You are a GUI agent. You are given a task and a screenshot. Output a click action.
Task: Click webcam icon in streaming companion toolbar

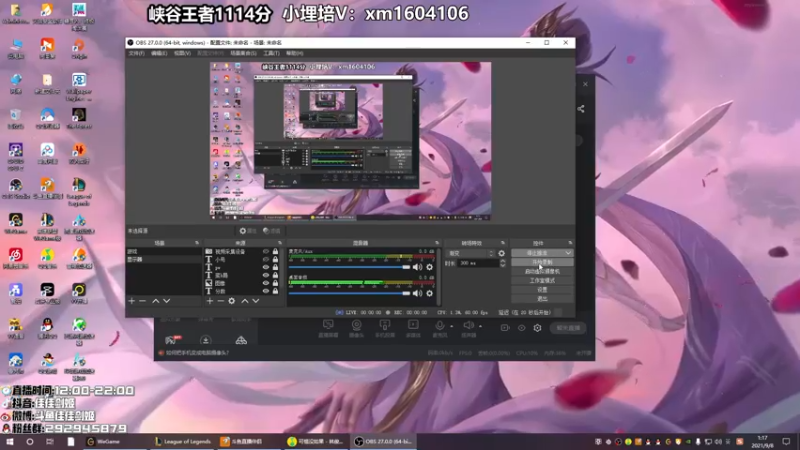tap(356, 324)
